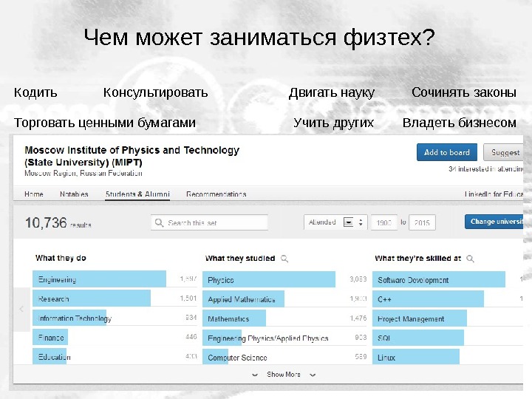Click the Suggest button
The width and height of the screenshot is (532, 399).
503,152
